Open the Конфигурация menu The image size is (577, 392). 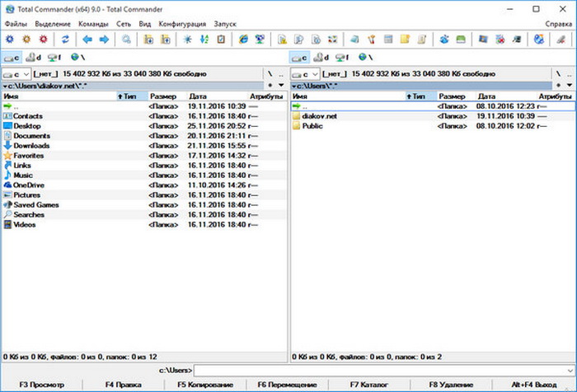click(183, 25)
